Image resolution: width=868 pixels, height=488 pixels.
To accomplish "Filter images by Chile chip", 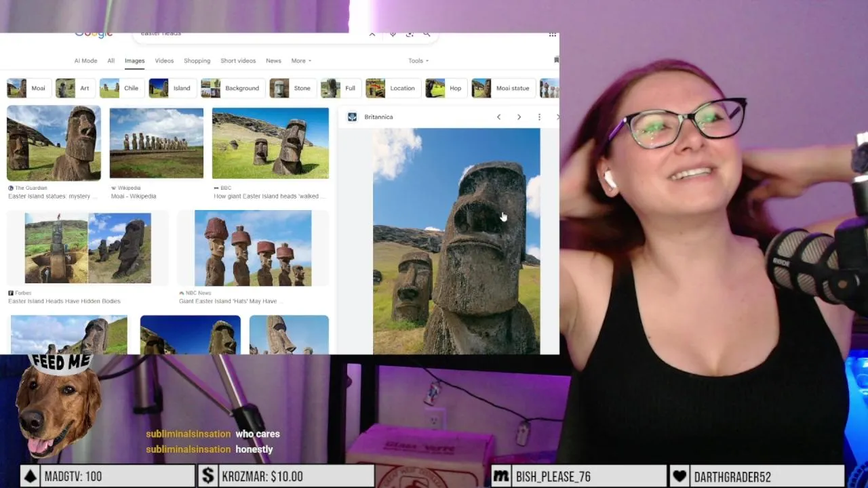I will (x=121, y=88).
